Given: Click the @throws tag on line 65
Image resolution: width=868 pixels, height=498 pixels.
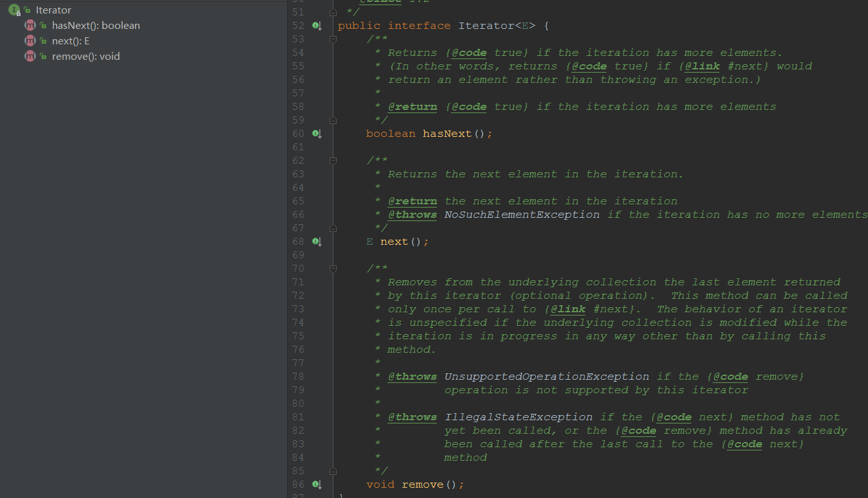Looking at the screenshot, I should pyautogui.click(x=412, y=215).
